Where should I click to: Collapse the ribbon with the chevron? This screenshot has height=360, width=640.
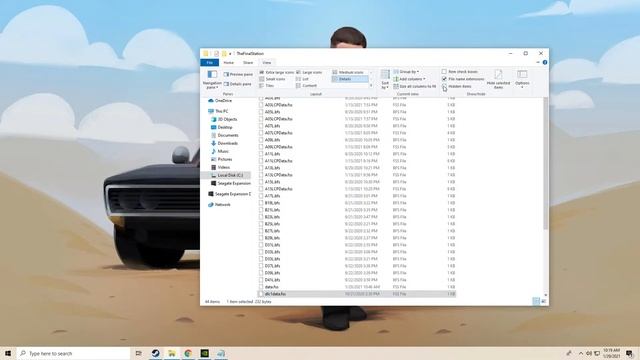(538, 62)
